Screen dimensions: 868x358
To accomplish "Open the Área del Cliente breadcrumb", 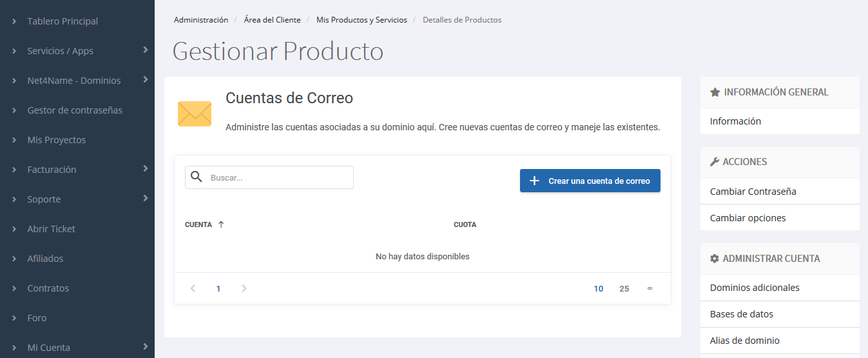I will (272, 20).
